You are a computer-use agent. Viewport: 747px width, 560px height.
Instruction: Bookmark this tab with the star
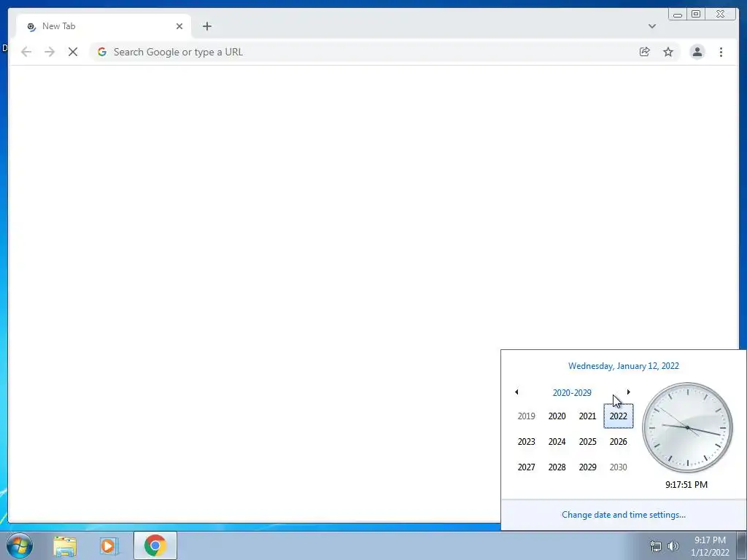coord(668,52)
